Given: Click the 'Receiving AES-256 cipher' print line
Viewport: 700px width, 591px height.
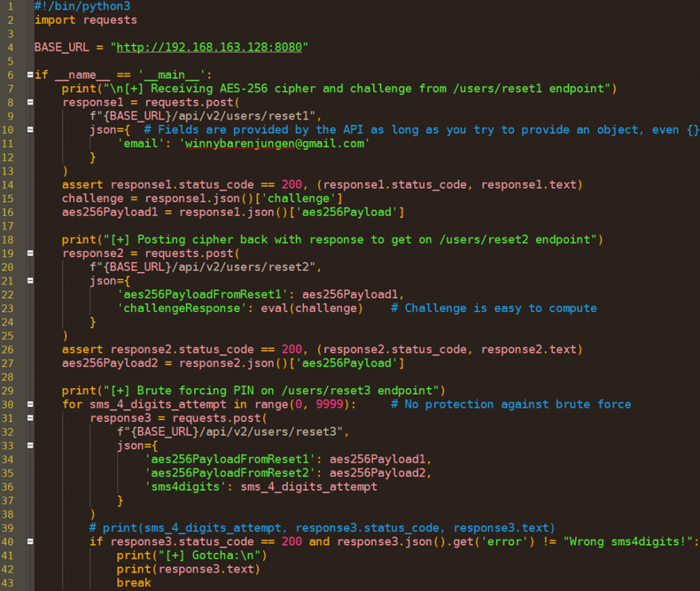Looking at the screenshot, I should (339, 88).
